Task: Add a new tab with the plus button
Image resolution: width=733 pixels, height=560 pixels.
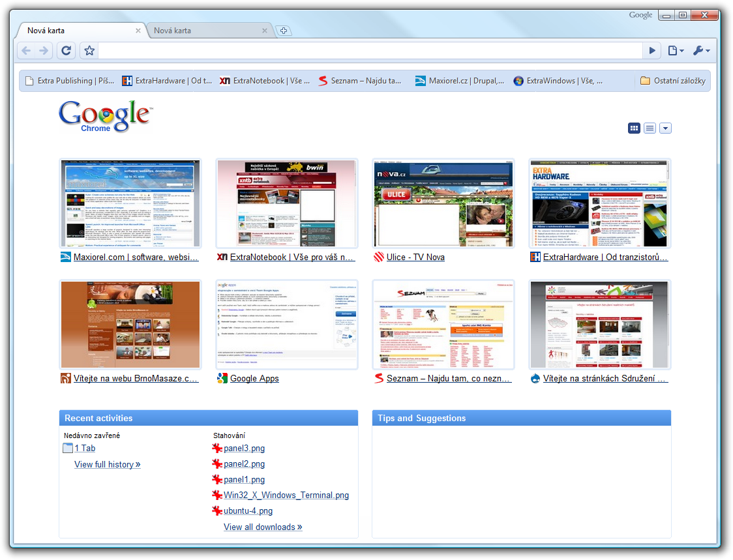Action: [283, 31]
